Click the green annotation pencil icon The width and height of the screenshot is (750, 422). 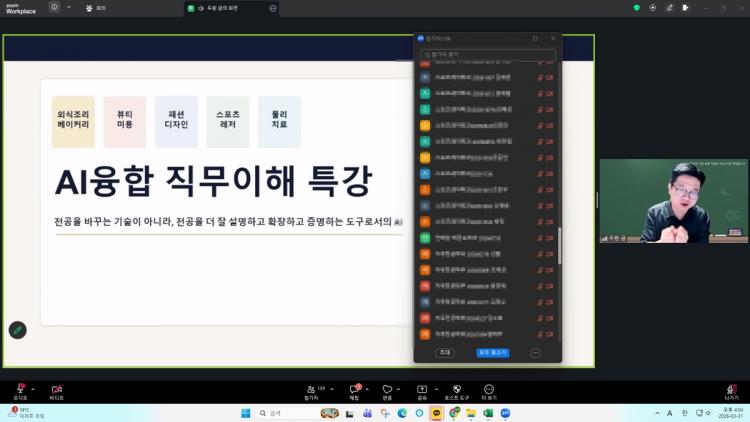click(17, 330)
